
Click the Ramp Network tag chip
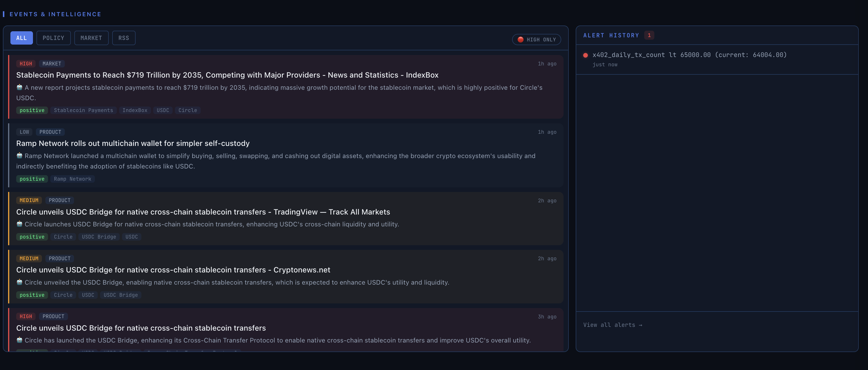pos(73,179)
